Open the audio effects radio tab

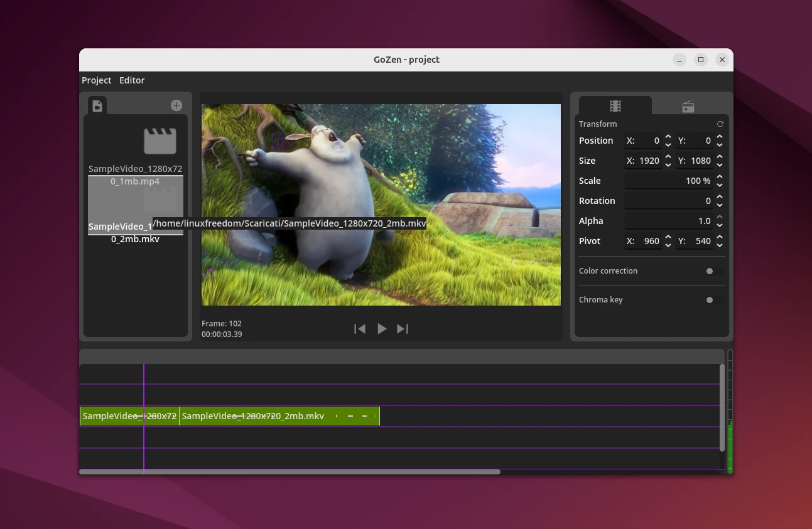(x=688, y=107)
